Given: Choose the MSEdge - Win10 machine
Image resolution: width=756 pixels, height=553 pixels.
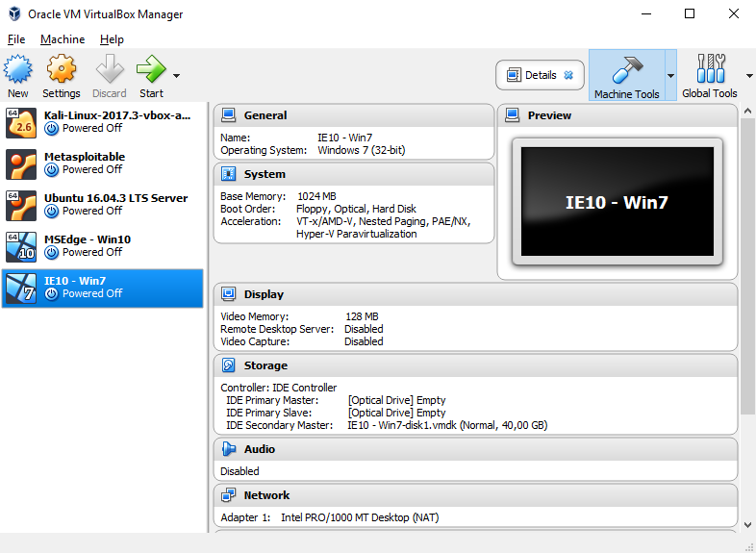Looking at the screenshot, I should [102, 247].
